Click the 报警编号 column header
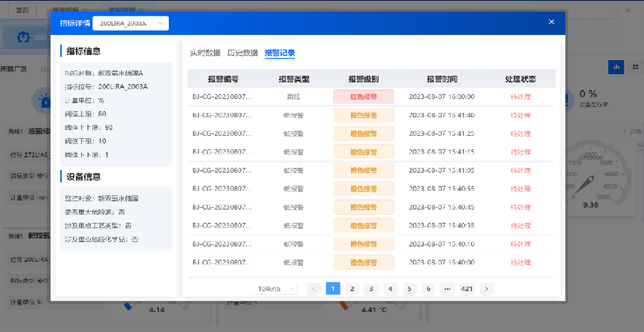Image resolution: width=644 pixels, height=332 pixels. click(223, 79)
